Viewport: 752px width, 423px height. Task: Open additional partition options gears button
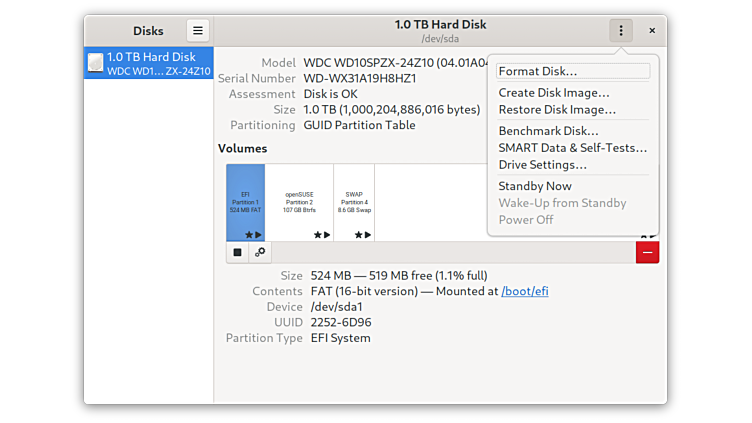[x=260, y=253]
